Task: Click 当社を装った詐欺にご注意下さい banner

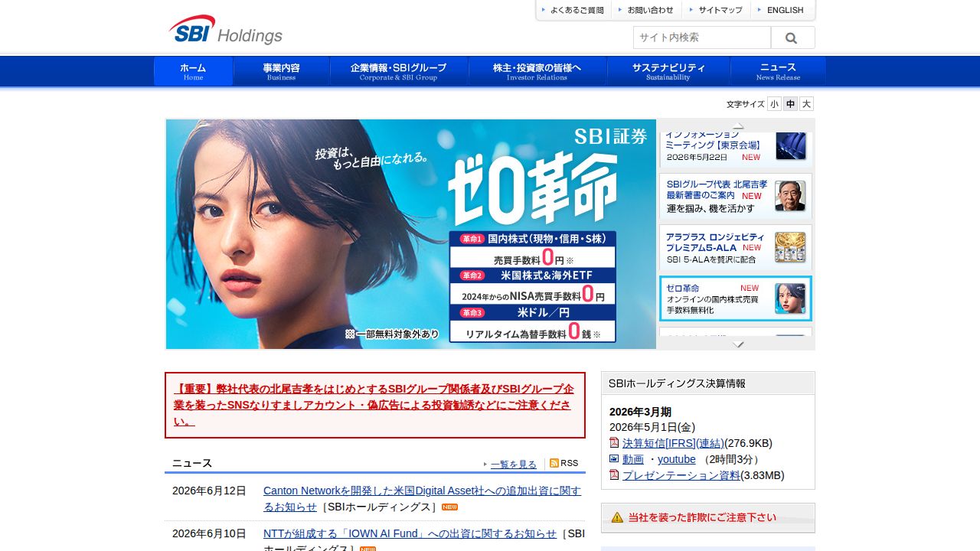Action: 708,518
